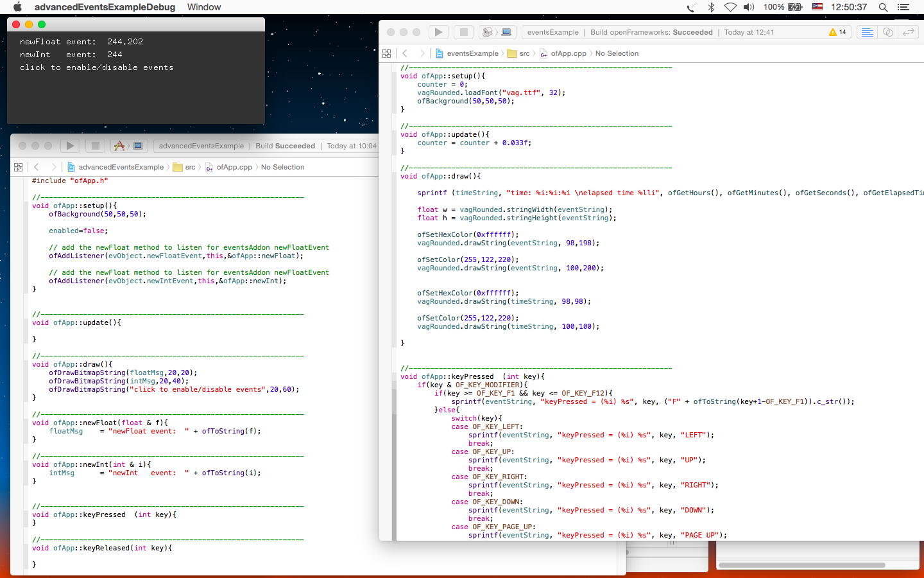Switch to the Standard editor view
This screenshot has height=578, width=924.
click(867, 32)
